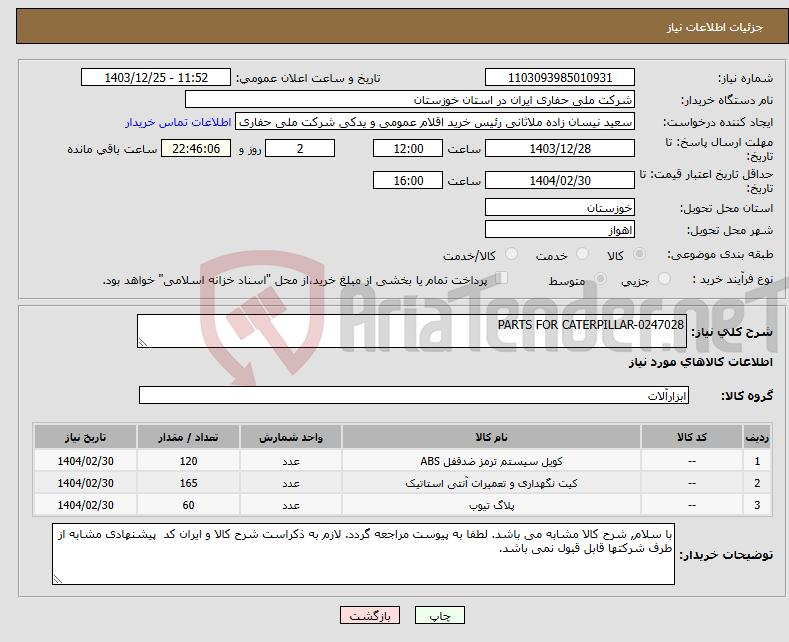Click the buyer notes resize grip
The width and height of the screenshot is (789, 642).
pyautogui.click(x=58, y=579)
